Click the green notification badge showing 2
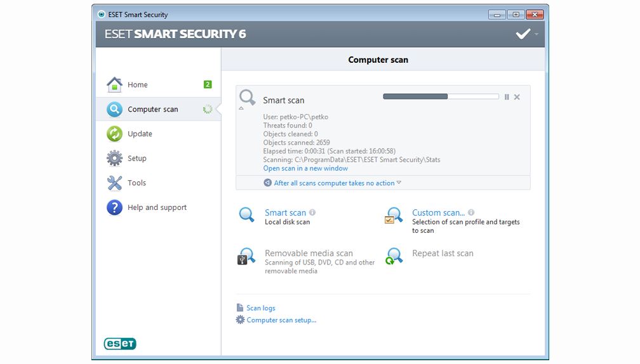This screenshot has height=364, width=640. coord(208,84)
